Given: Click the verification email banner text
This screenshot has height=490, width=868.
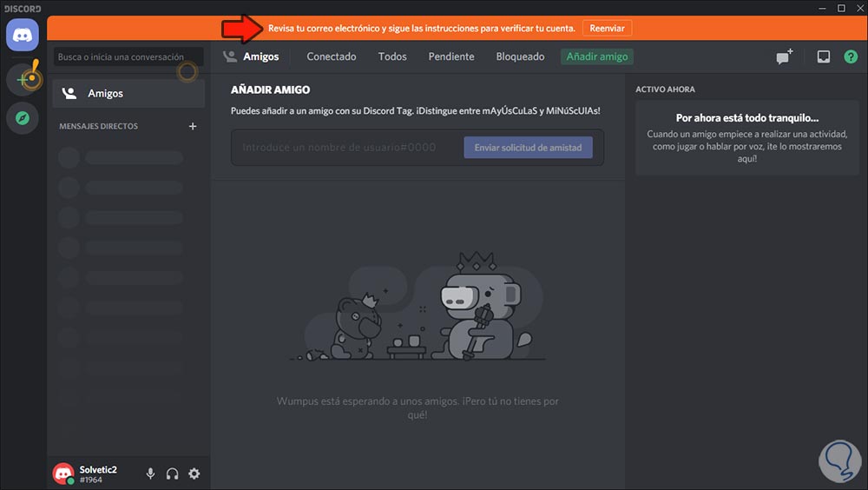Looking at the screenshot, I should pyautogui.click(x=422, y=29).
